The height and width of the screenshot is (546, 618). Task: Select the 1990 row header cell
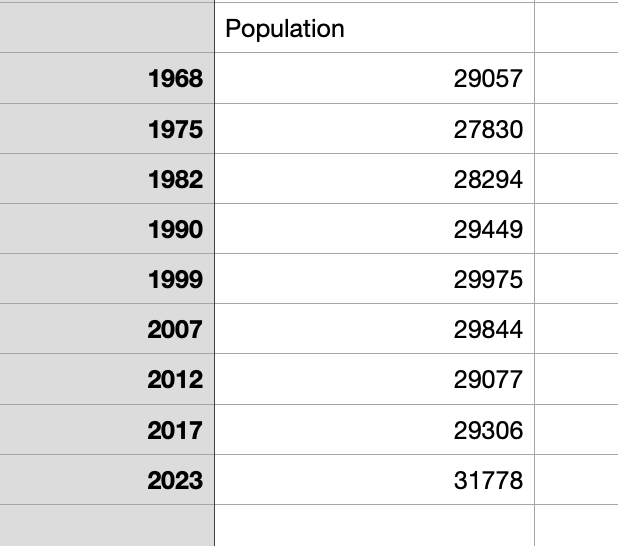coord(107,229)
